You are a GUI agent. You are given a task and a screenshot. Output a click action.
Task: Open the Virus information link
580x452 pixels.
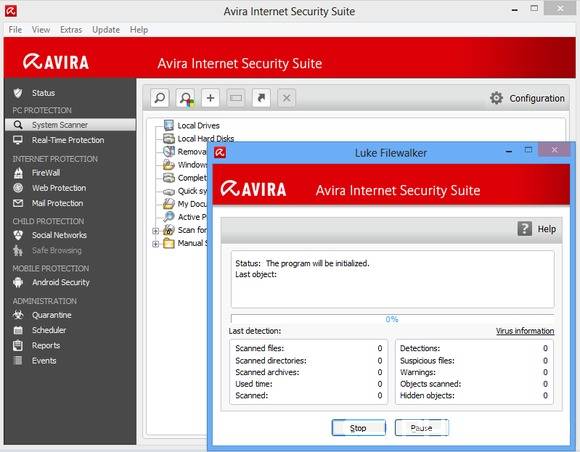click(x=525, y=331)
